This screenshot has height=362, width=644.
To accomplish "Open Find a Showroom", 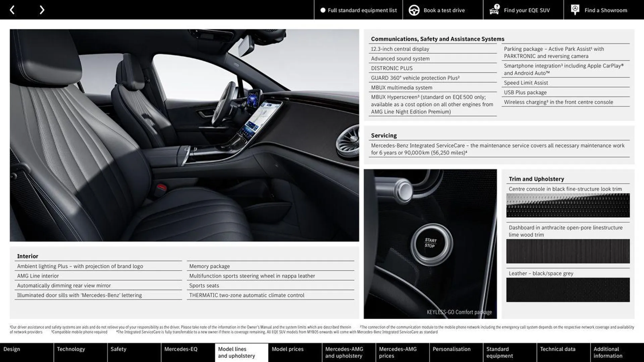I will coord(604,10).
